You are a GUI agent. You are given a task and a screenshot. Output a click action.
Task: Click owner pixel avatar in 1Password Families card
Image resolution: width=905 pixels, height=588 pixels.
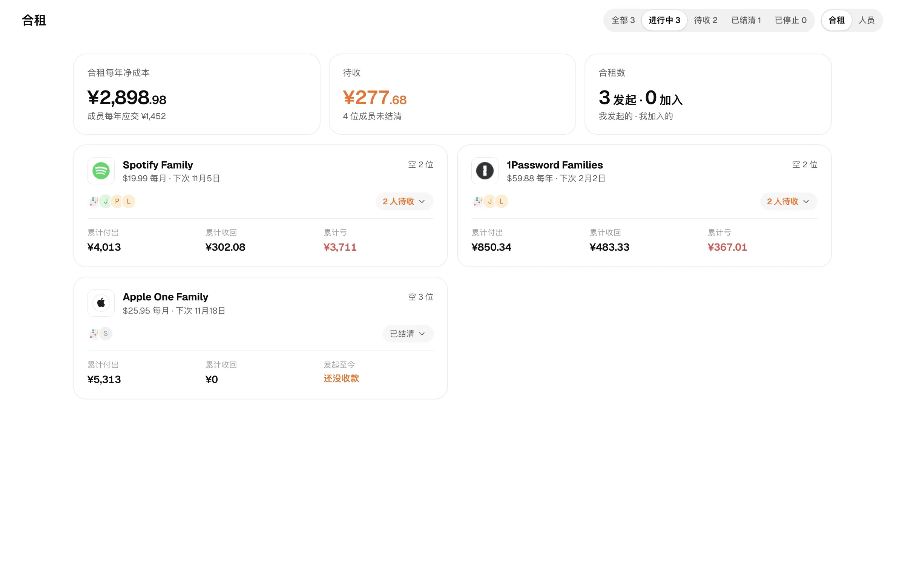pos(478,201)
